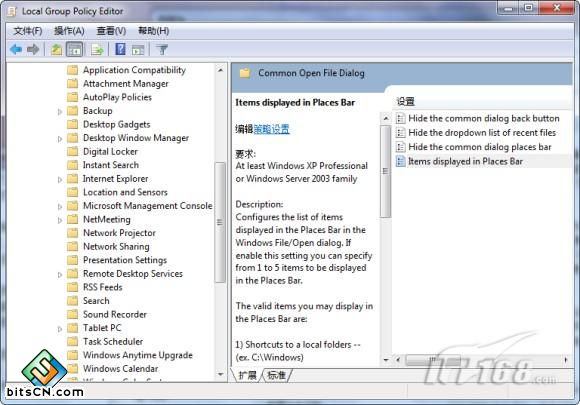This screenshot has width=580, height=405.
Task: Select the Presentation Settings tree item
Action: (x=125, y=260)
